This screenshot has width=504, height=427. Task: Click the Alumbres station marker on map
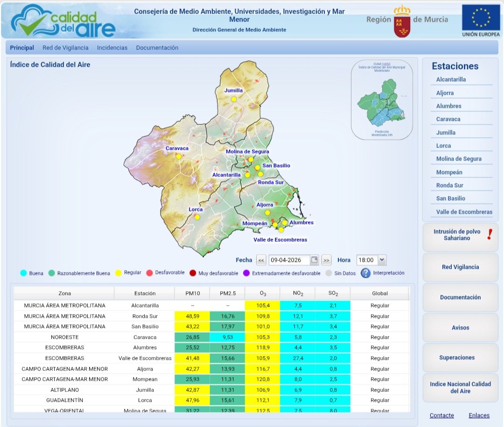coord(285,223)
